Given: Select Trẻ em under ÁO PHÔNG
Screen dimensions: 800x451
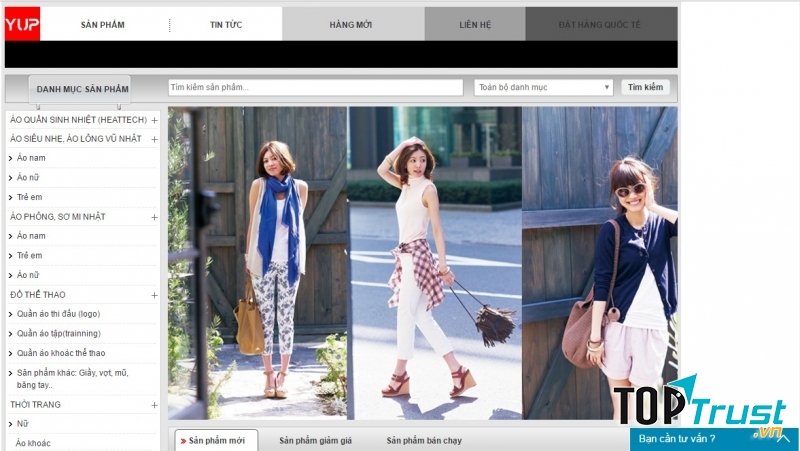Looking at the screenshot, I should tap(30, 256).
